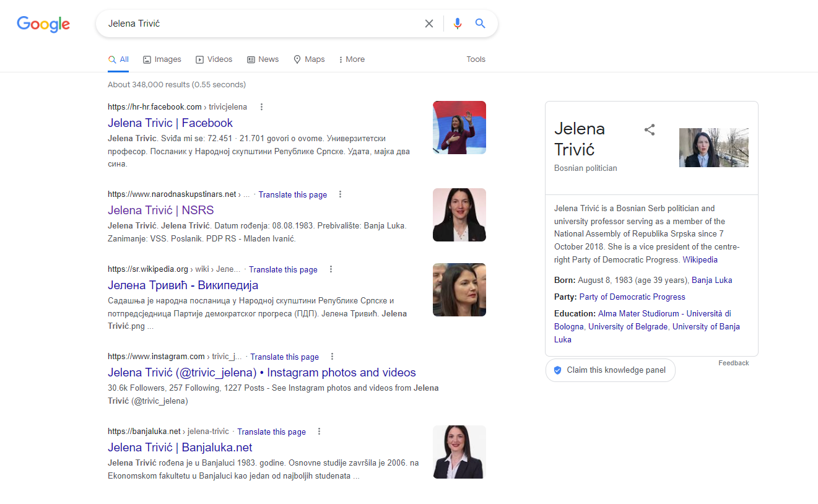Click Claim this knowledge panel button
Image resolution: width=818 pixels, height=504 pixels.
(x=610, y=370)
